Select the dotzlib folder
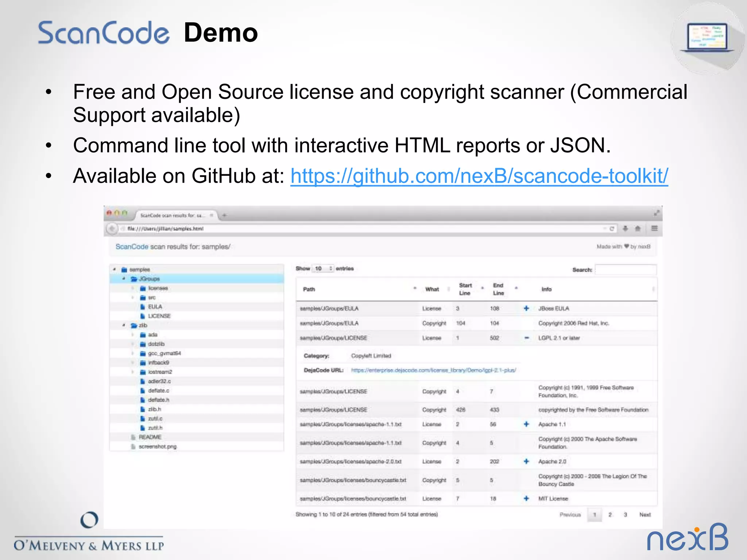747x560 pixels. click(x=156, y=344)
